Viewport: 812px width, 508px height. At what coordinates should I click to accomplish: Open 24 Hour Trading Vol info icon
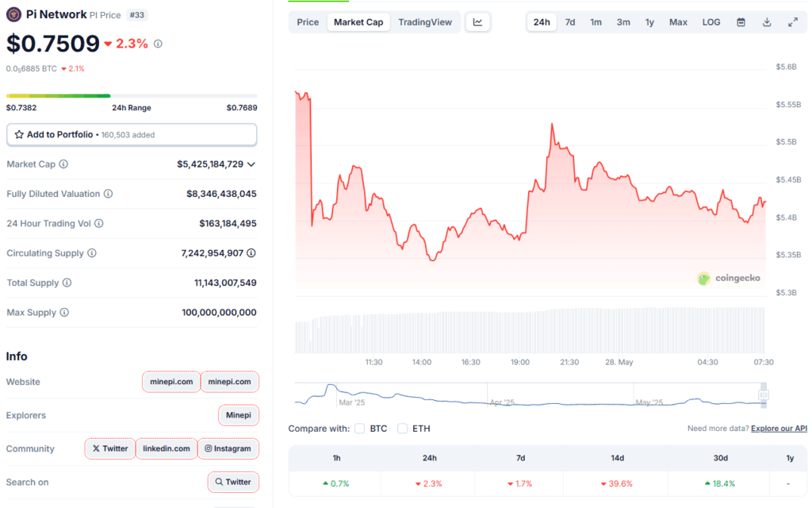pyautogui.click(x=98, y=223)
